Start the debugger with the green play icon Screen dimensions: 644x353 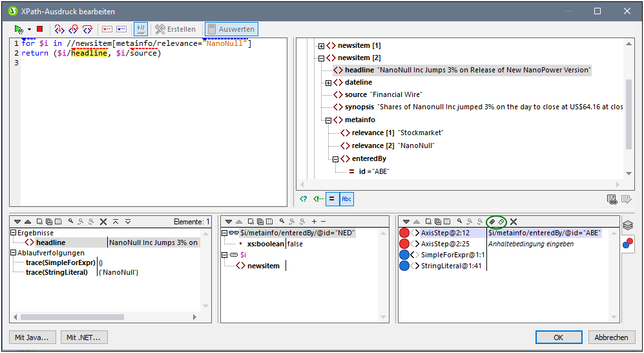coord(19,29)
